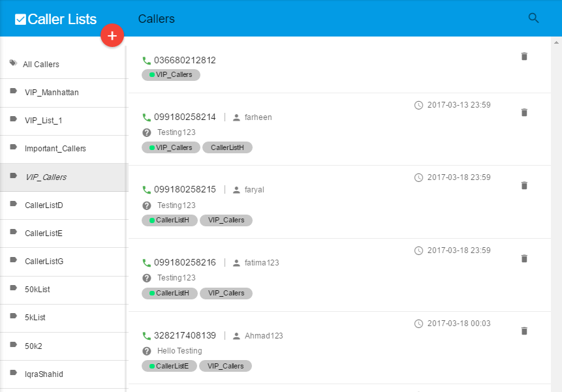Click the Caller Lists header title
Screen dimensions: 562x392
[x=62, y=20]
